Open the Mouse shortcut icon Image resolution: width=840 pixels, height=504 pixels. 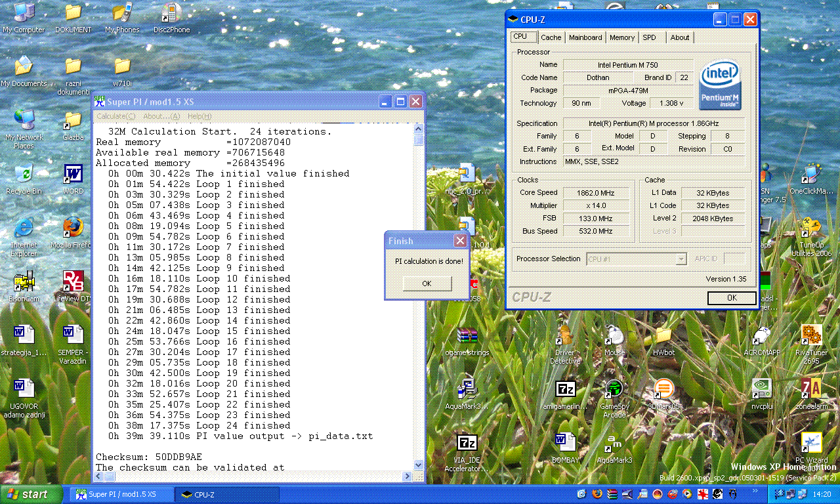(614, 340)
